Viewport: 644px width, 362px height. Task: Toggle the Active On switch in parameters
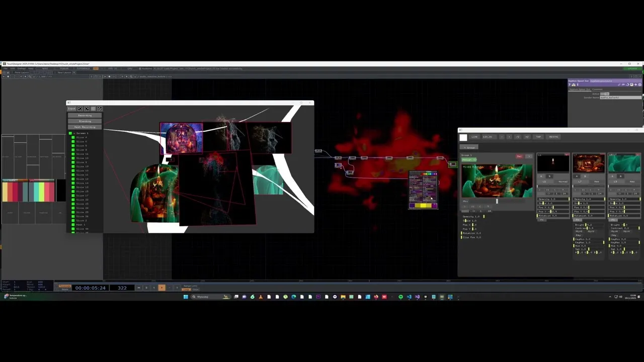click(x=605, y=94)
